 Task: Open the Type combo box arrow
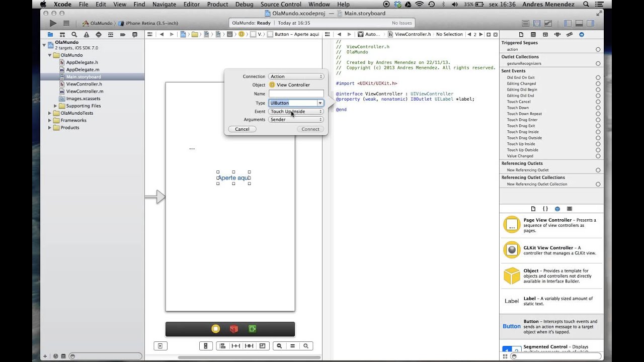(320, 103)
